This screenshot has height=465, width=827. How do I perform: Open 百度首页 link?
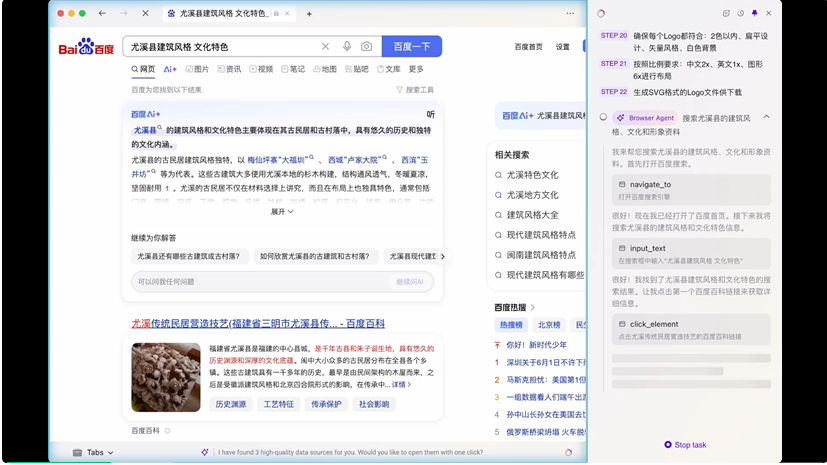[x=528, y=46]
